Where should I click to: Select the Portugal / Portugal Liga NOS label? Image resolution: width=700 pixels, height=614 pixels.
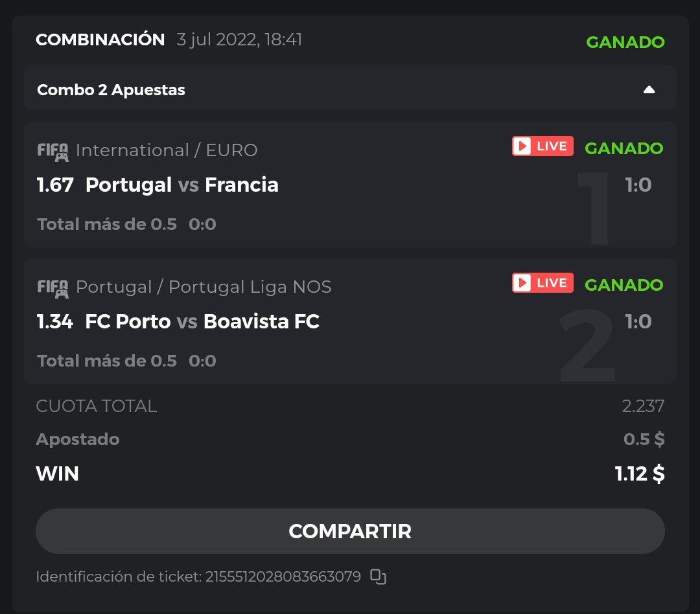coord(204,288)
